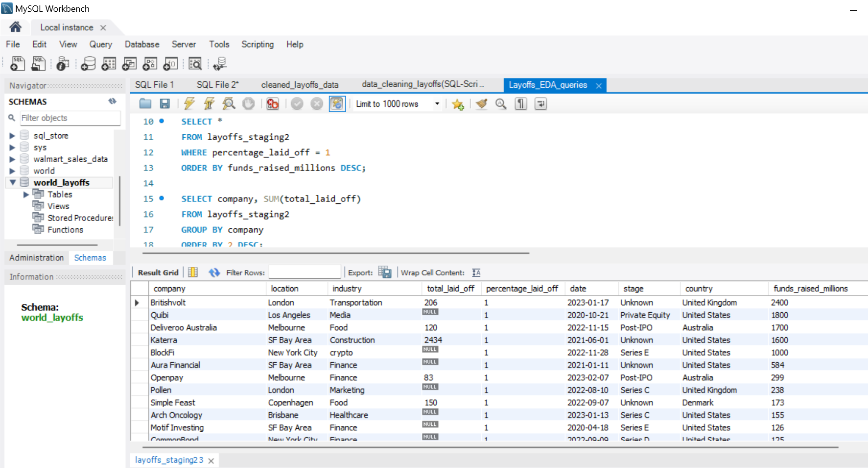Click the horizontal scrollbar under result grid
The height and width of the screenshot is (468, 868).
pos(490,447)
